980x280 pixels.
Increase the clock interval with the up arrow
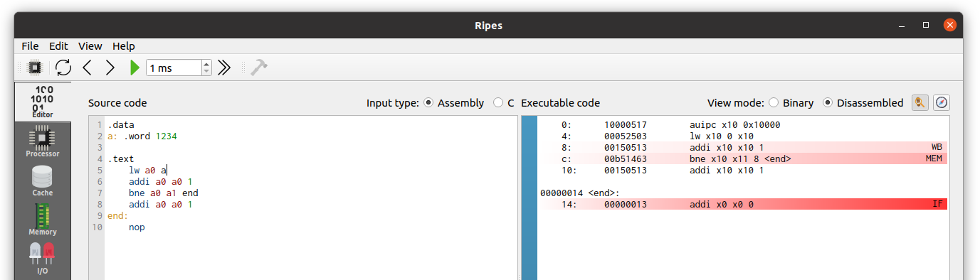[x=206, y=64]
